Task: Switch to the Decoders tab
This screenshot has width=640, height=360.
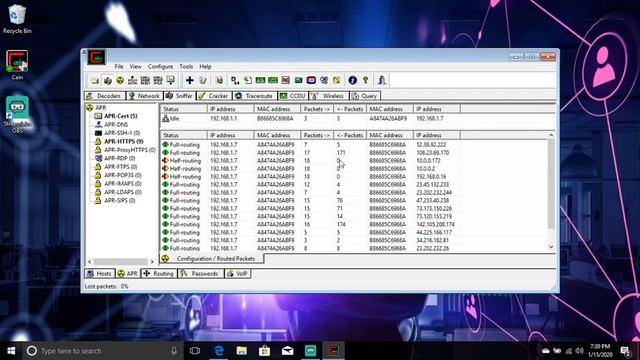Action: coord(104,96)
